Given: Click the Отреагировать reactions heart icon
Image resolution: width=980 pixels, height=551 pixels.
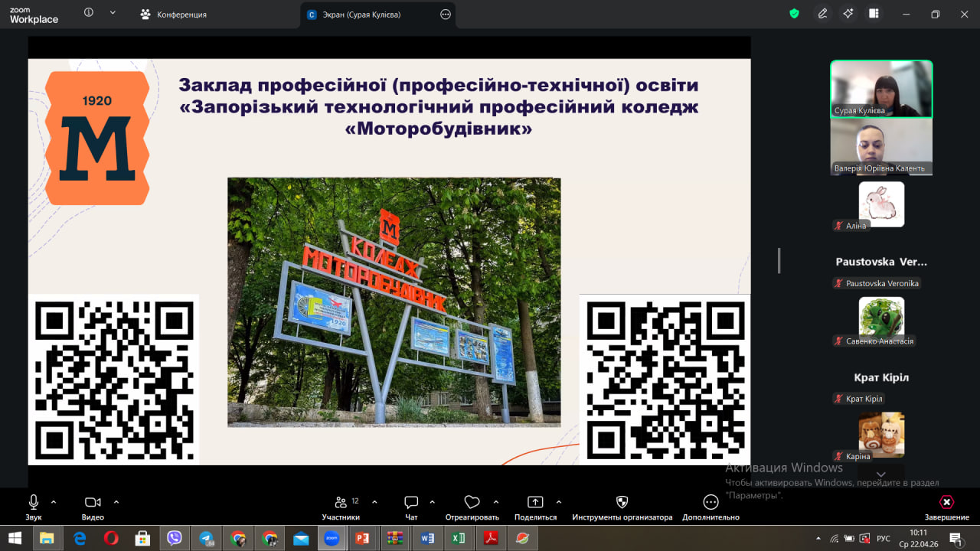Looking at the screenshot, I should tap(472, 503).
